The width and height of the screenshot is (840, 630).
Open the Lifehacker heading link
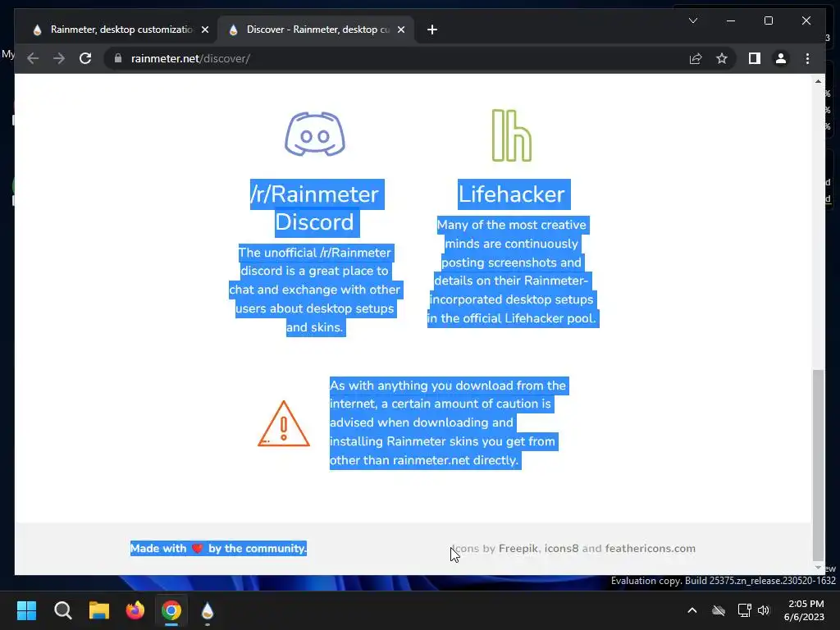point(512,194)
